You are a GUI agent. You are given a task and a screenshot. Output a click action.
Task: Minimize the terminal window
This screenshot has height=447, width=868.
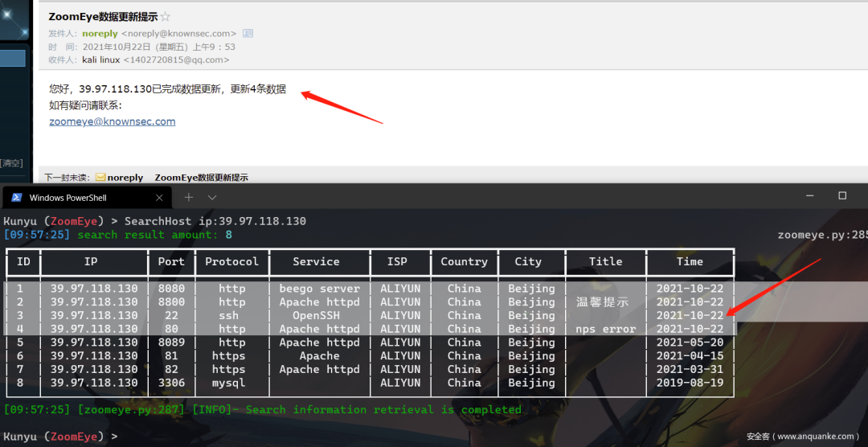[x=811, y=195]
